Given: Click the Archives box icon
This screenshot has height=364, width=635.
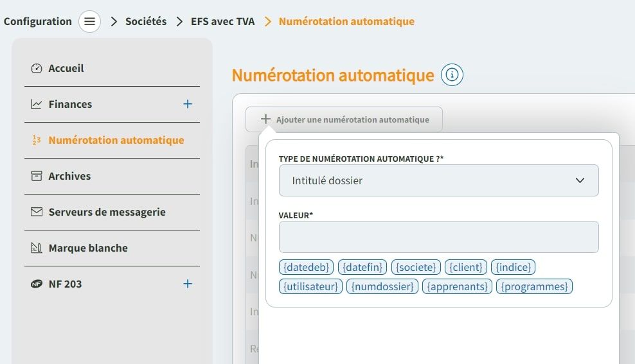Looking at the screenshot, I should [37, 176].
